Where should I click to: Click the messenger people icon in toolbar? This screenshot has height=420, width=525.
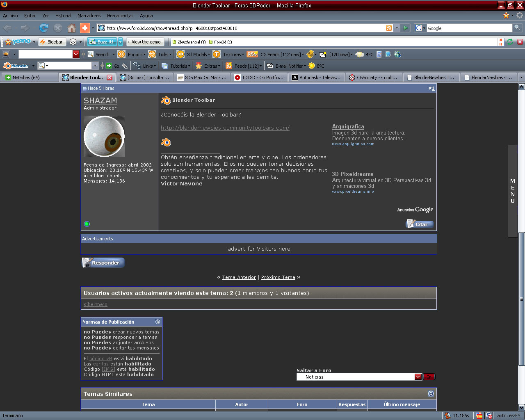(397, 54)
